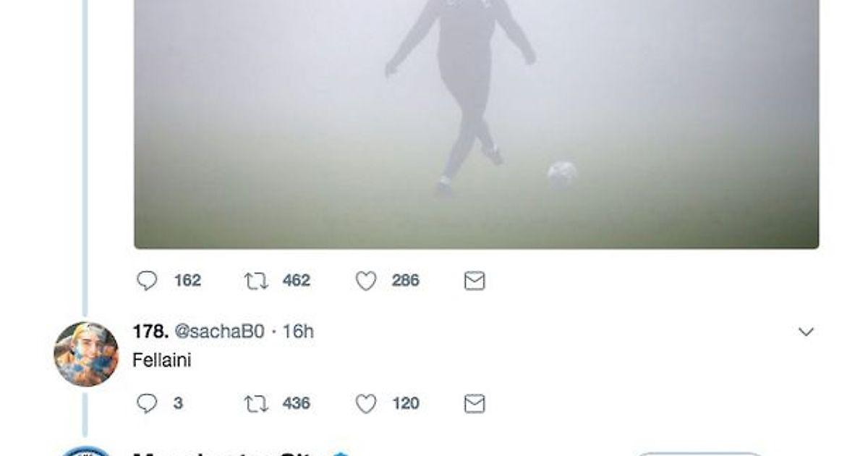
Task: Retweet the foggy photo tweet
Action: (x=257, y=281)
